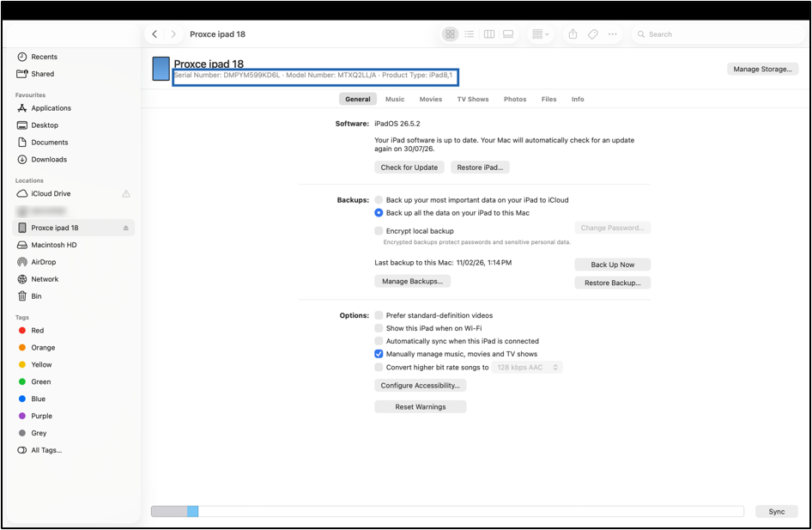
Task: Go back with the left chevron button
Action: click(x=155, y=34)
